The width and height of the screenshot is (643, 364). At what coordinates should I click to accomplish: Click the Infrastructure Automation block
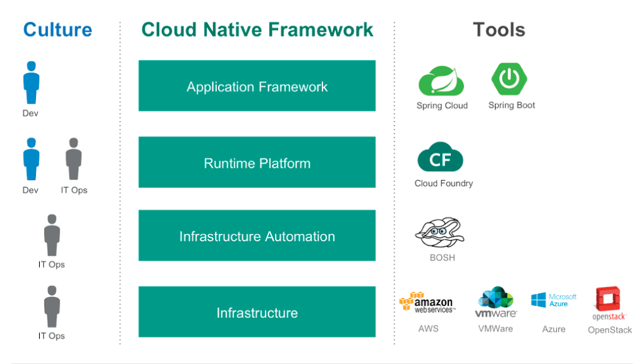(x=257, y=236)
